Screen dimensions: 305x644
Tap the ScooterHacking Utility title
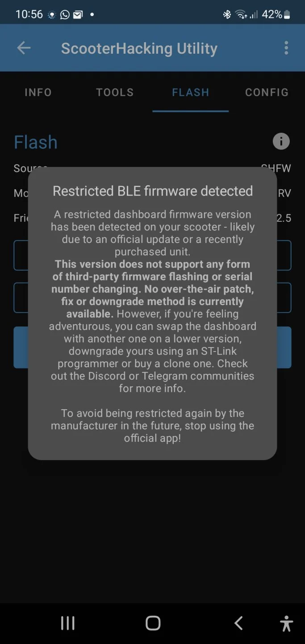pyautogui.click(x=139, y=48)
